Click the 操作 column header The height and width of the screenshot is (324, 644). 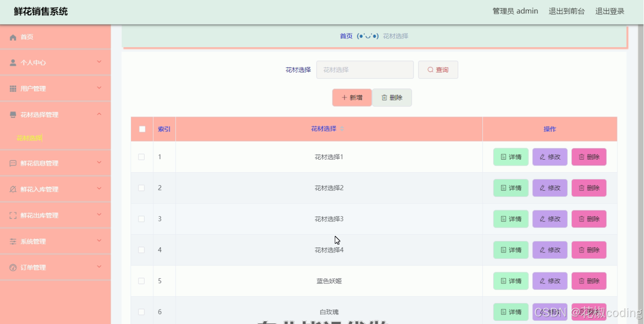(550, 129)
